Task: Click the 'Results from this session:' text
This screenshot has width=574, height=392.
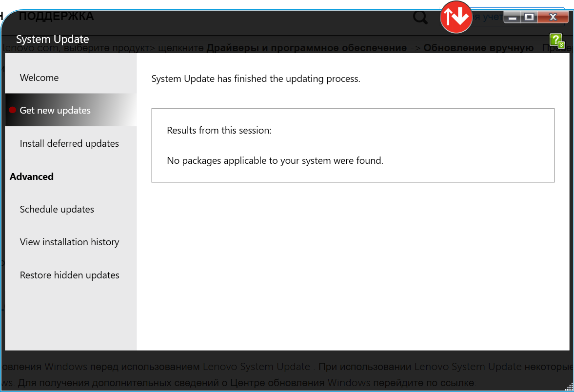Action: (219, 130)
